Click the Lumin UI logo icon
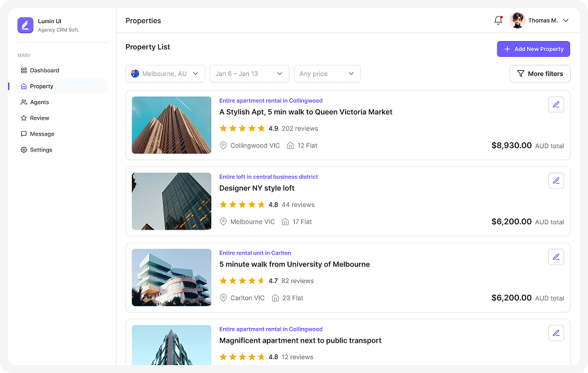 click(x=25, y=25)
